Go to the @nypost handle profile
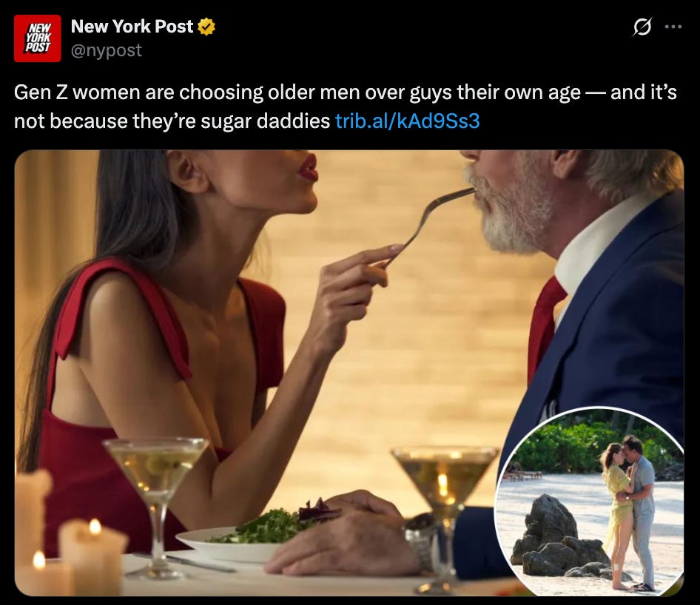This screenshot has height=605, width=700. pyautogui.click(x=107, y=50)
